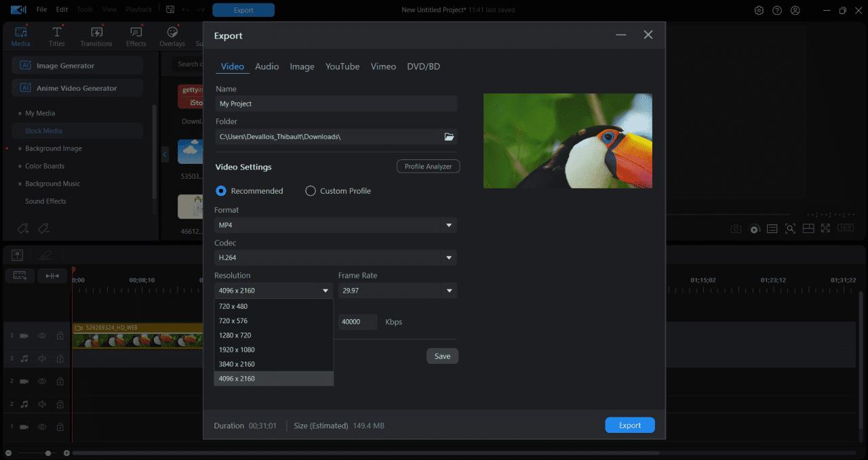Image resolution: width=868 pixels, height=460 pixels.
Task: Click the preview grid layout icon
Action: [x=808, y=229]
